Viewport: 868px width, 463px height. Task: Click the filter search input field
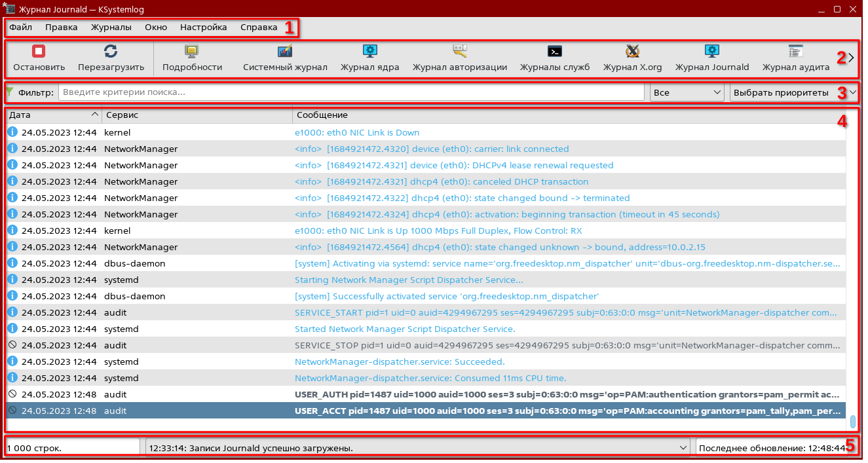click(x=350, y=92)
